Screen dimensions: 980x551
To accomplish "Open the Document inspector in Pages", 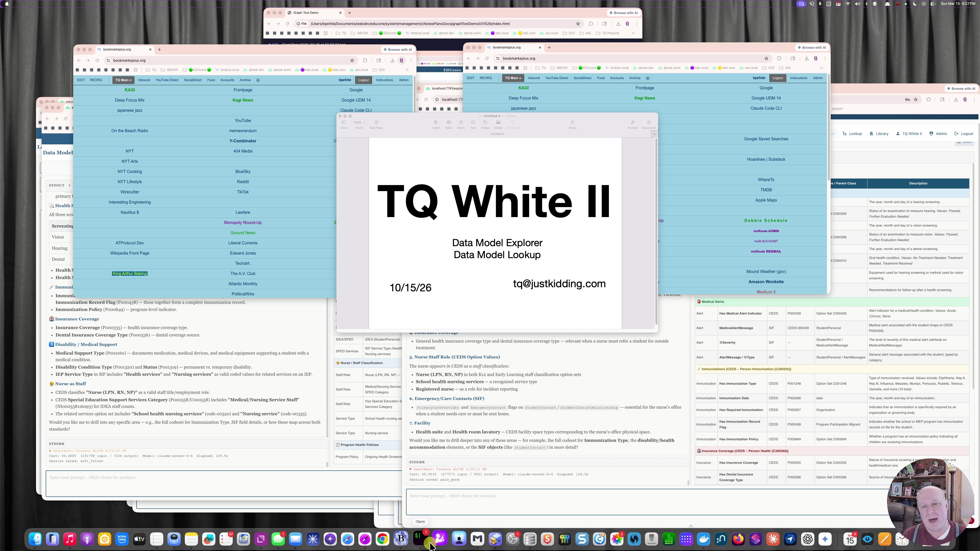I will pos(649,124).
